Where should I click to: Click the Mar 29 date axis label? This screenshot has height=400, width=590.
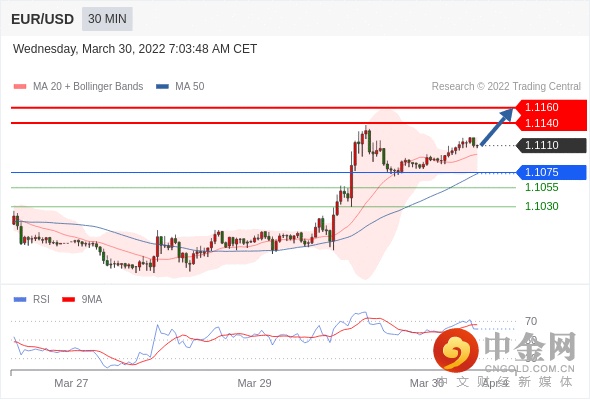pyautogui.click(x=254, y=383)
